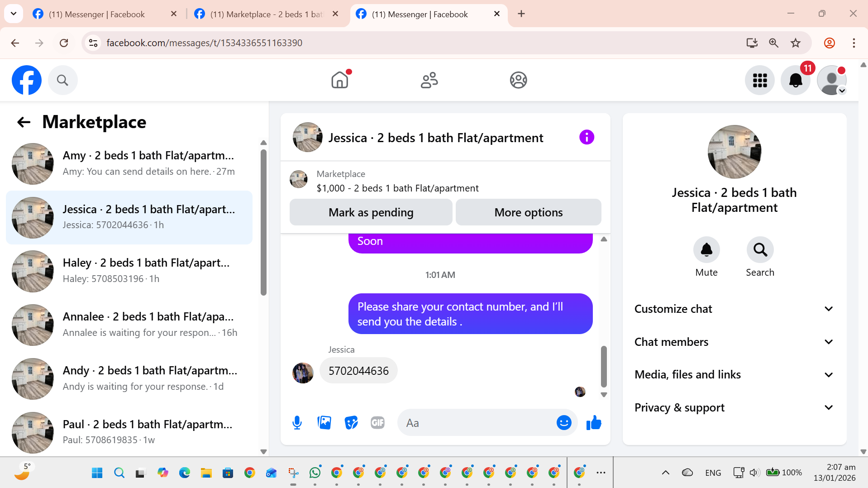Open volume control in the system tray
The image size is (868, 488).
pos(754,473)
